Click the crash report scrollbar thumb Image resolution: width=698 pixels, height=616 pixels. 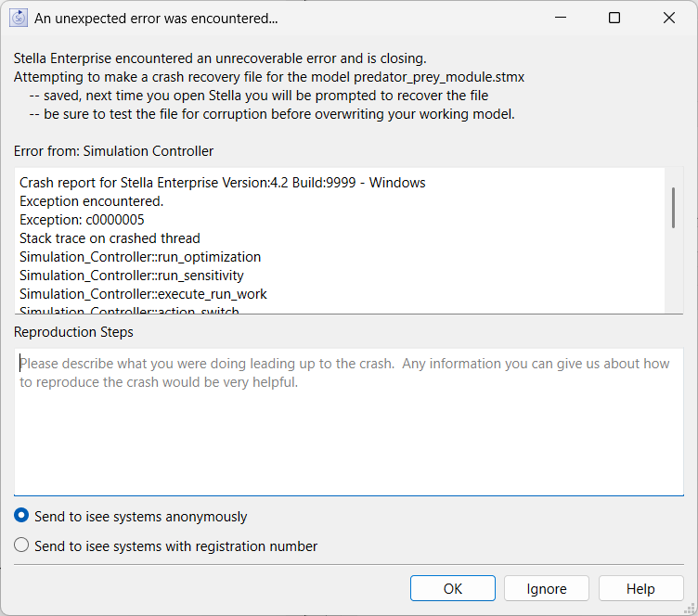click(x=673, y=207)
